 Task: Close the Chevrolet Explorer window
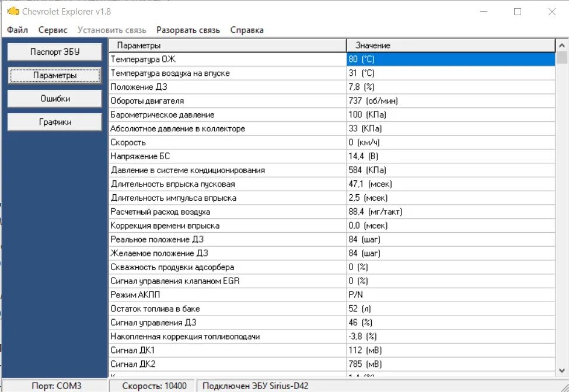pos(552,12)
